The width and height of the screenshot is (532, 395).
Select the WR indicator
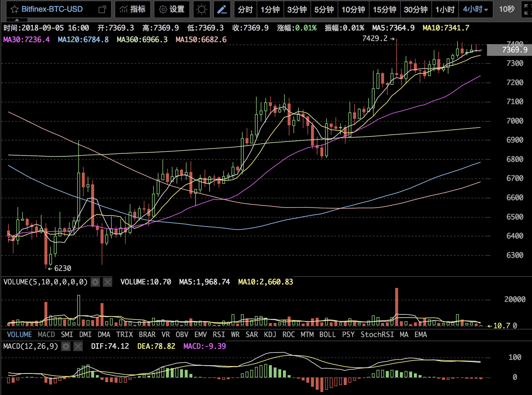[x=235, y=334]
